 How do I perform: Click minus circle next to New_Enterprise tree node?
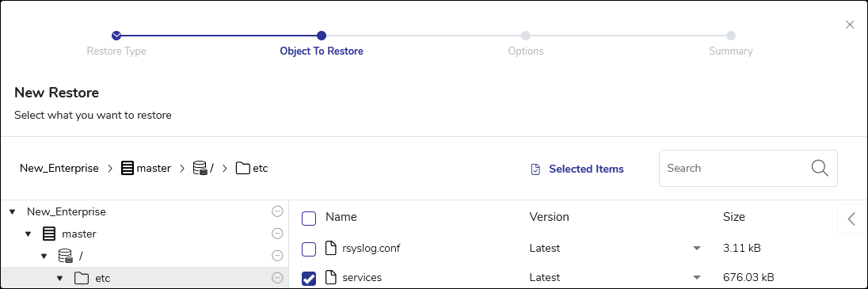pos(277,211)
